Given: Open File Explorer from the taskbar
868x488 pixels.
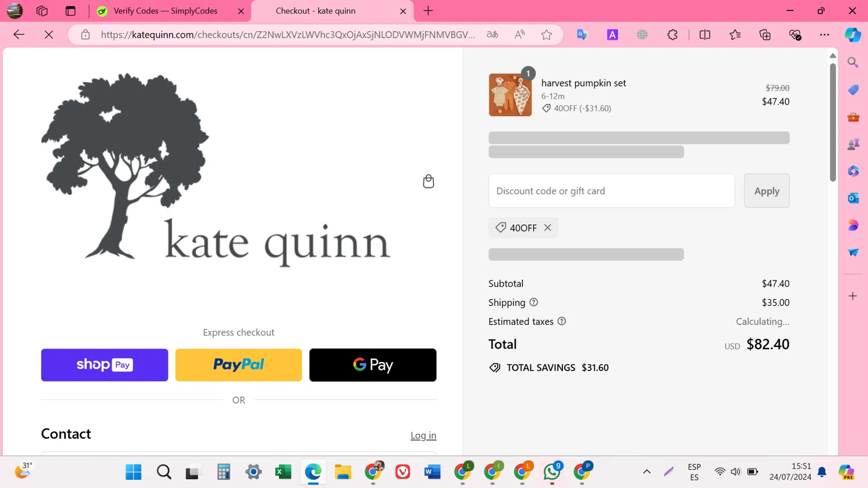Looking at the screenshot, I should click(x=343, y=472).
